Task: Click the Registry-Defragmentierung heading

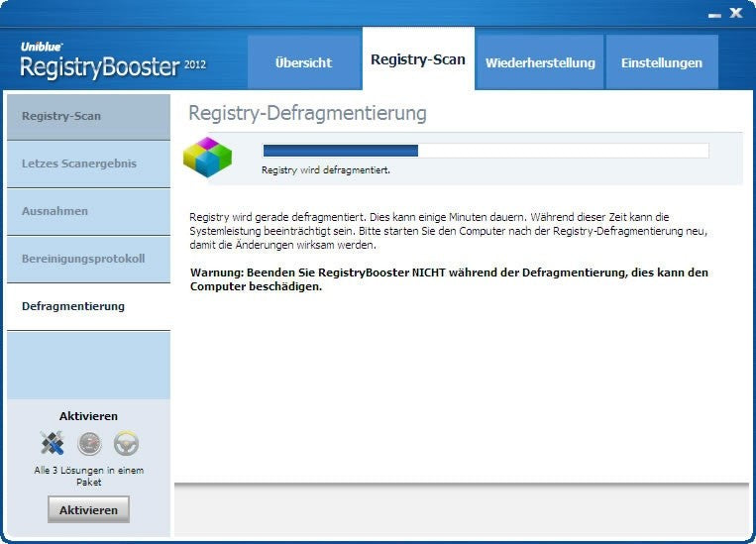Action: pyautogui.click(x=307, y=113)
